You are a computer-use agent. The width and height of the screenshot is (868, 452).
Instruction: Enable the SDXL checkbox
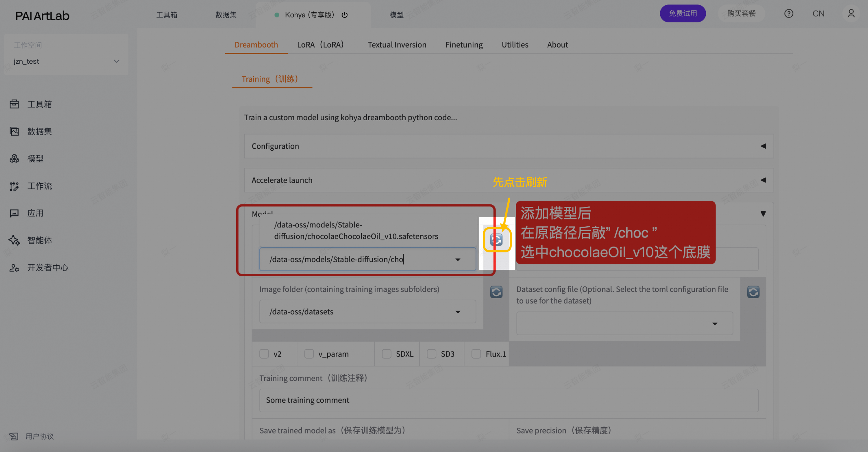(x=386, y=354)
